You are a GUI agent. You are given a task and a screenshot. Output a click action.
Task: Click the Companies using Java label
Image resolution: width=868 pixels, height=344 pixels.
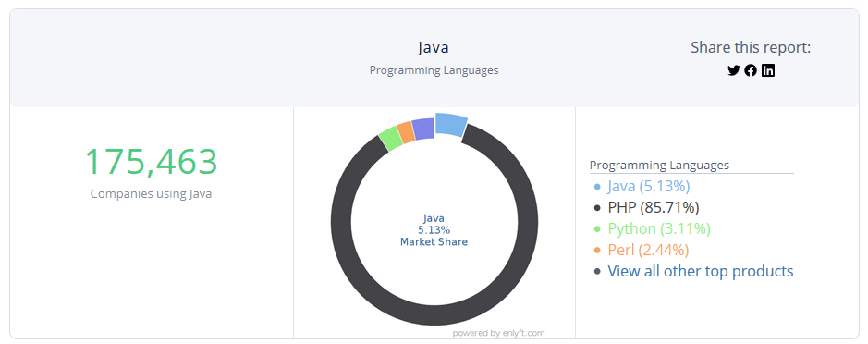(x=151, y=194)
